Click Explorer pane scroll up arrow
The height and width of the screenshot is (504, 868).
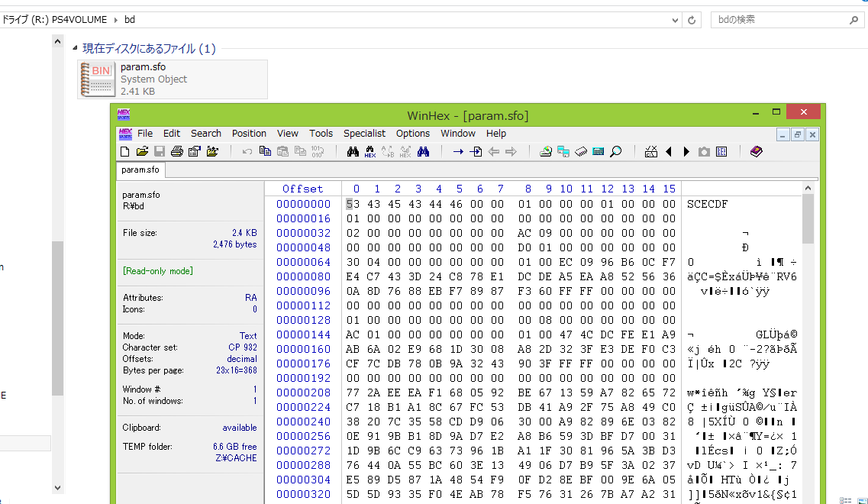pyautogui.click(x=57, y=41)
